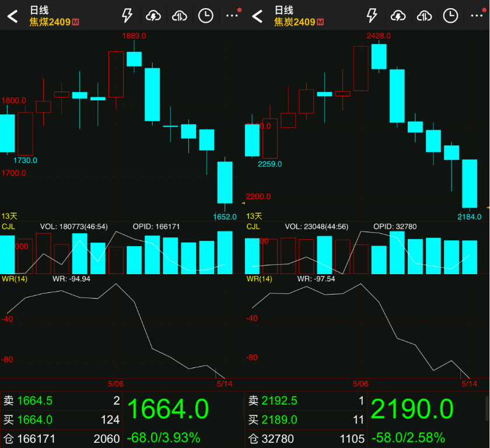
Task: Tap the buy price 2189.0
Action: click(279, 419)
